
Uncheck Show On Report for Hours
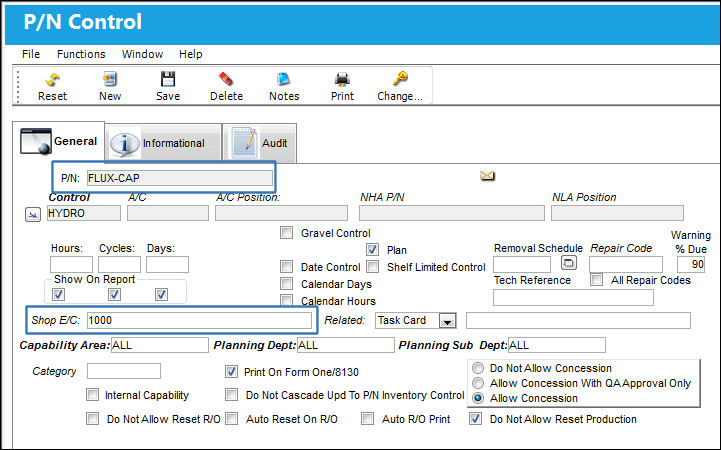[58, 294]
